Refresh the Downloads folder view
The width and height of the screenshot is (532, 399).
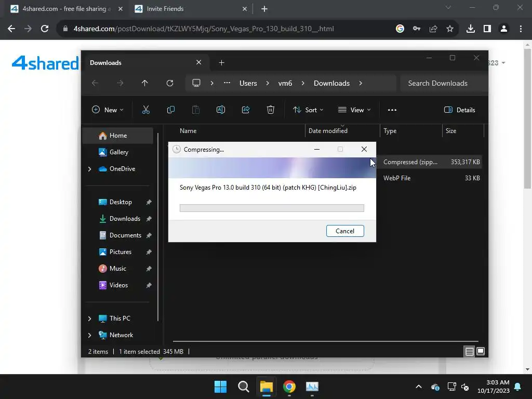pyautogui.click(x=170, y=83)
